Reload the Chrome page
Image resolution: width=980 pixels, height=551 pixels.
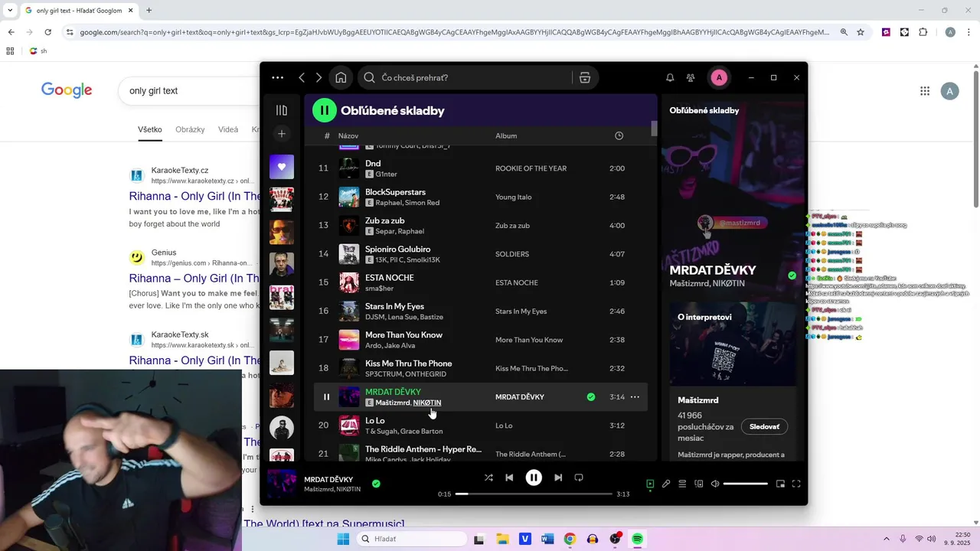coord(47,32)
